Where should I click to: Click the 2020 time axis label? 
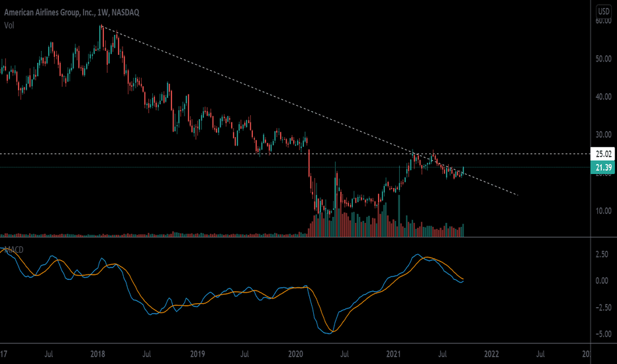(295, 354)
